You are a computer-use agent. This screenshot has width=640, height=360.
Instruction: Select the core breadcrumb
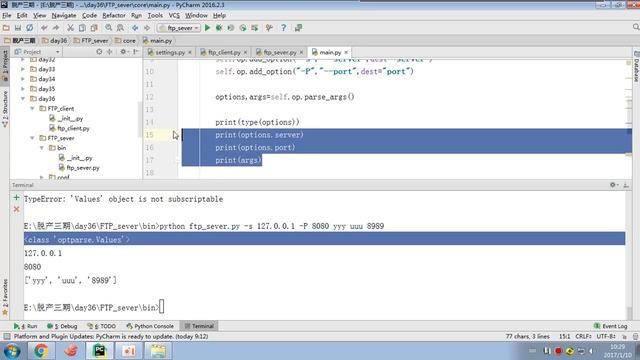point(125,41)
